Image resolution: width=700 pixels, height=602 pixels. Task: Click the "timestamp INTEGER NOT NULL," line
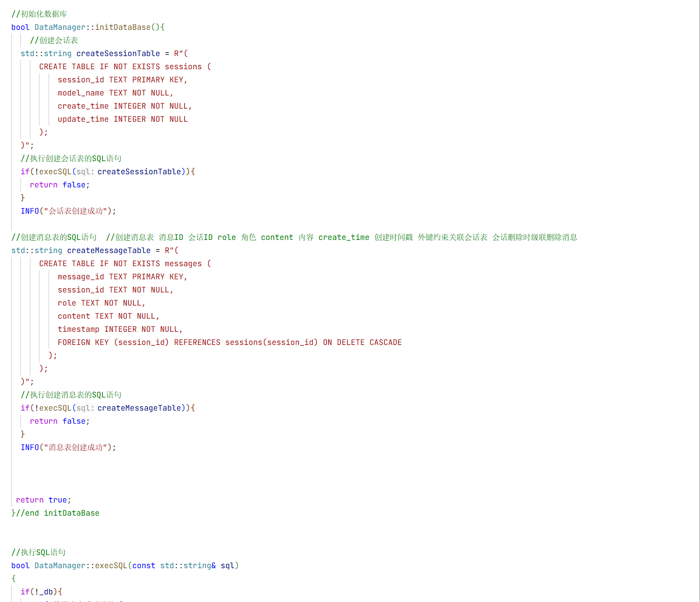(120, 329)
